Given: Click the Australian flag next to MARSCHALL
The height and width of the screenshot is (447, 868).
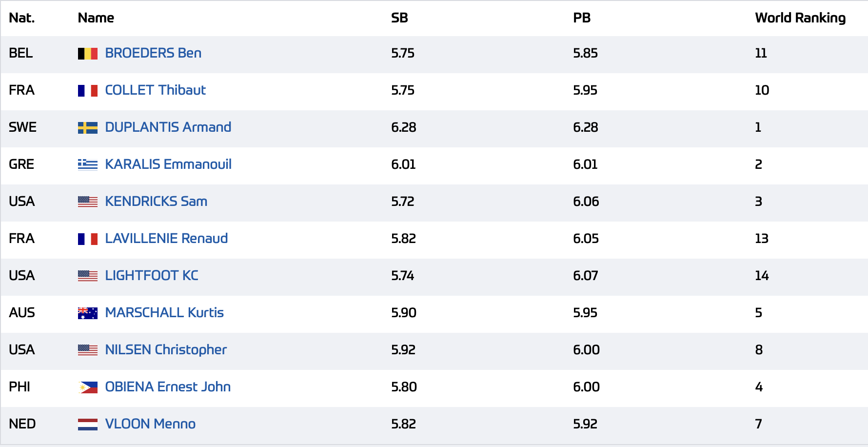Looking at the screenshot, I should (88, 313).
